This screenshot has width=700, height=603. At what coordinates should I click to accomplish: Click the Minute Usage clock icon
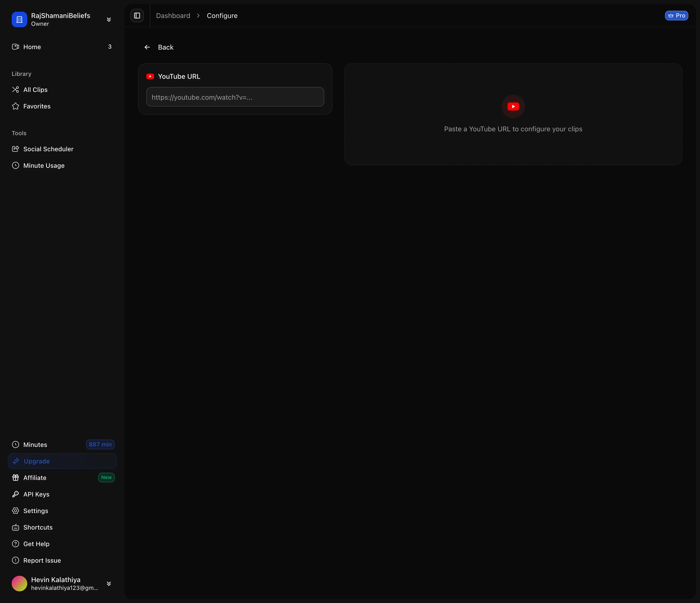16,166
